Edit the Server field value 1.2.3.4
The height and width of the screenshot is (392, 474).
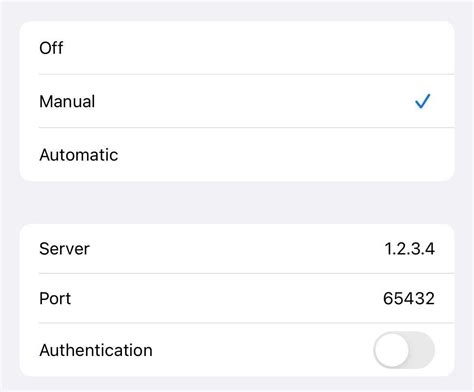tap(410, 249)
